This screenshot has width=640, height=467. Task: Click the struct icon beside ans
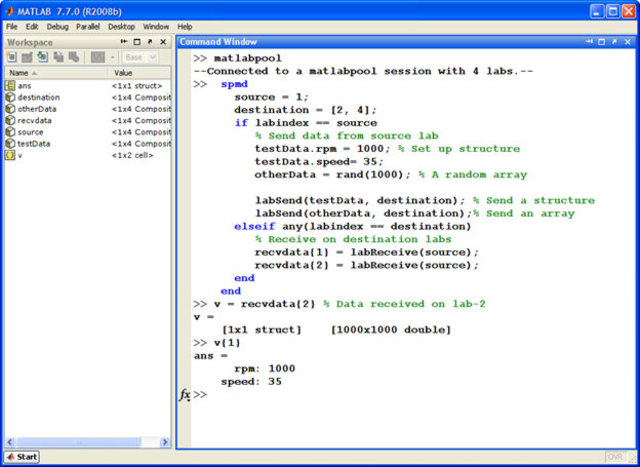pos(10,86)
